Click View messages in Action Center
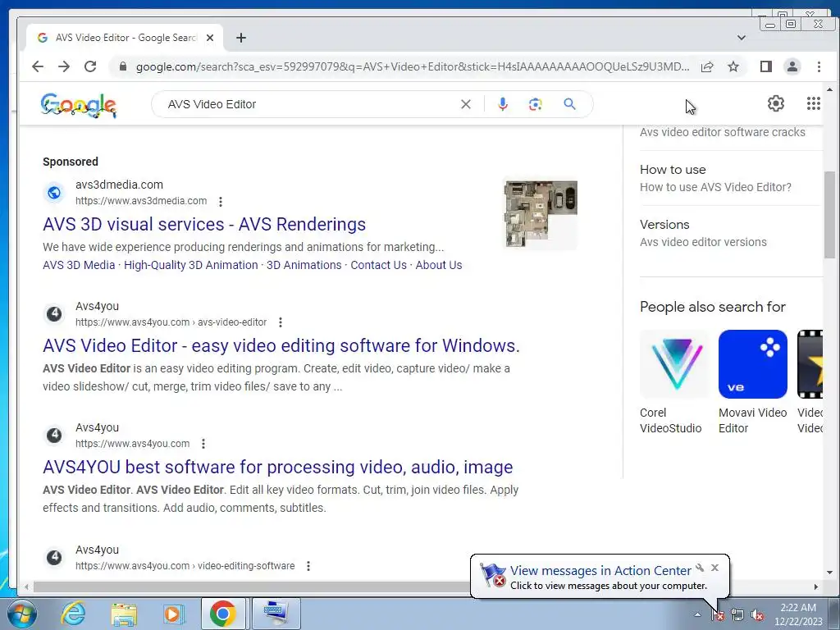 [x=600, y=571]
